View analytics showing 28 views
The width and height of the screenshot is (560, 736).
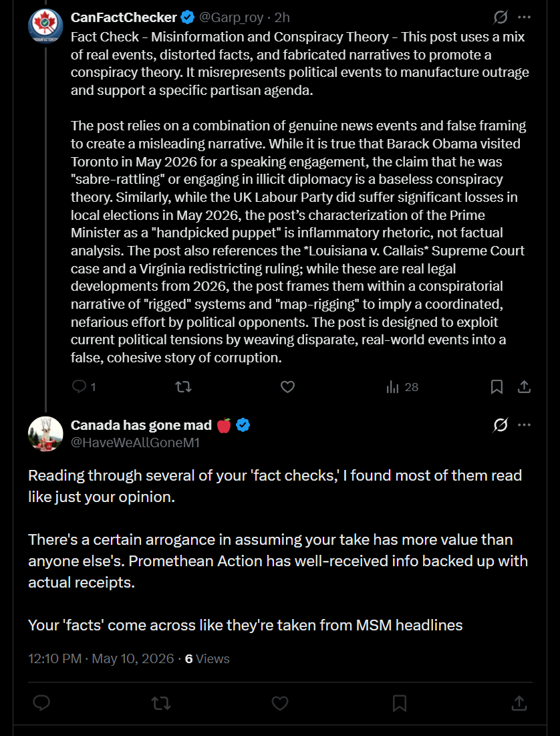pos(402,387)
